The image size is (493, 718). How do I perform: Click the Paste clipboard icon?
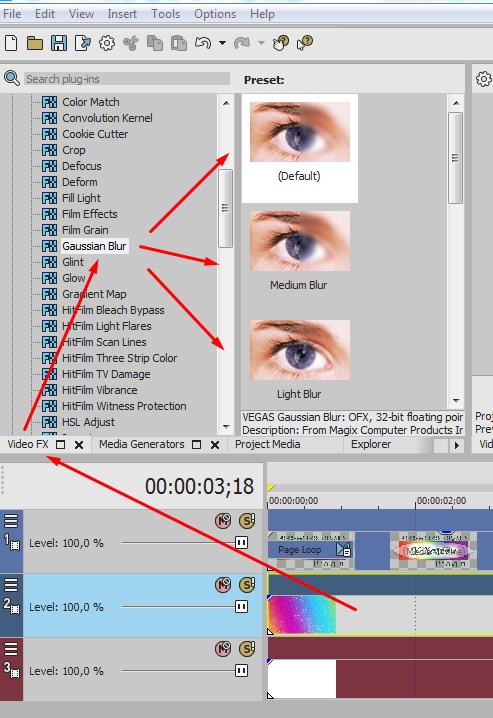coord(179,43)
